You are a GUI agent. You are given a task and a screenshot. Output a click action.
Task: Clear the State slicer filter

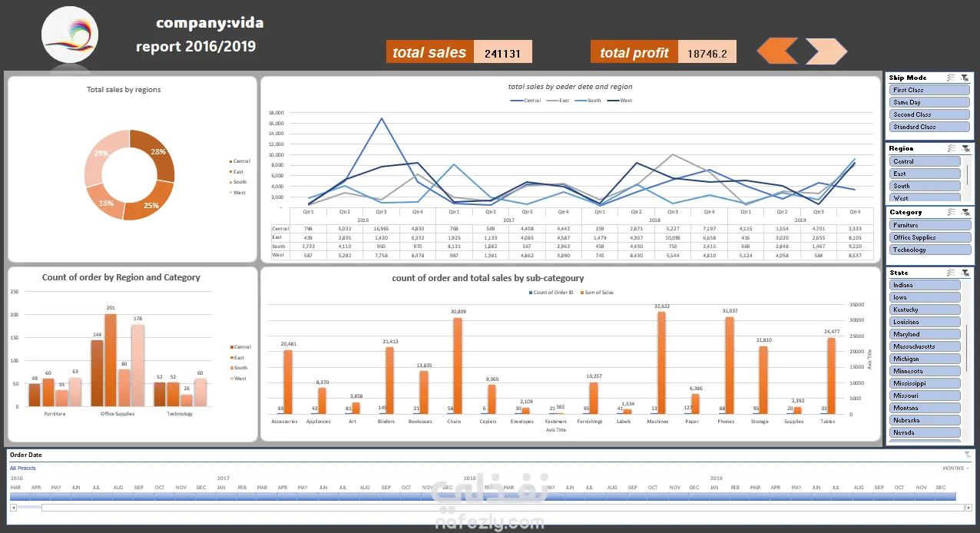pos(965,273)
